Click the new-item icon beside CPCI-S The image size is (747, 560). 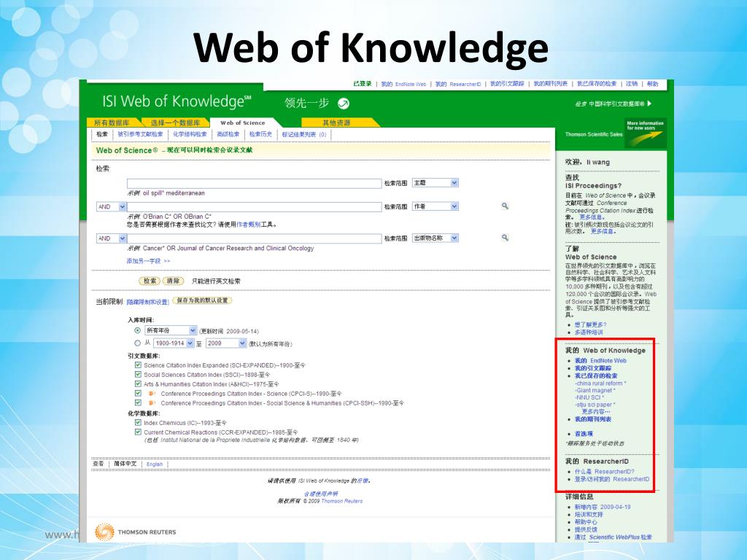click(x=152, y=394)
